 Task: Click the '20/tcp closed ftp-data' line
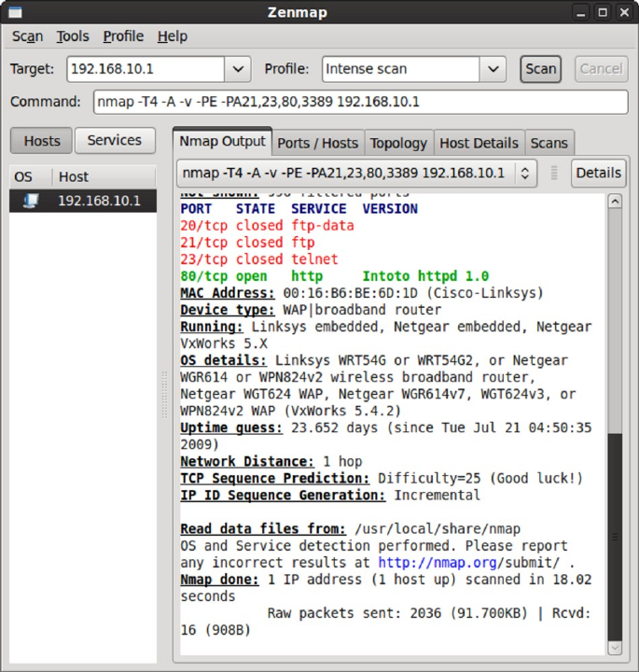tap(267, 226)
